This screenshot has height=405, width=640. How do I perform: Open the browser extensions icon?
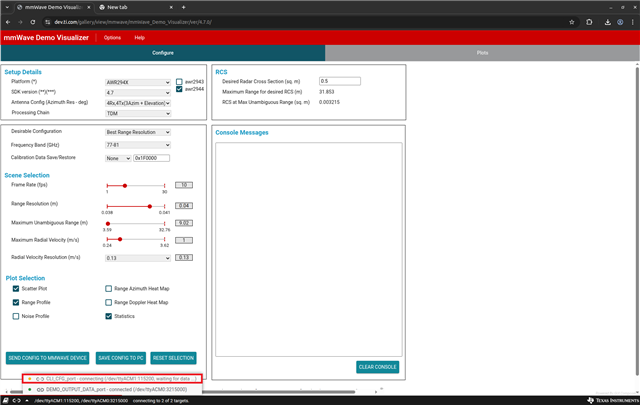589,22
